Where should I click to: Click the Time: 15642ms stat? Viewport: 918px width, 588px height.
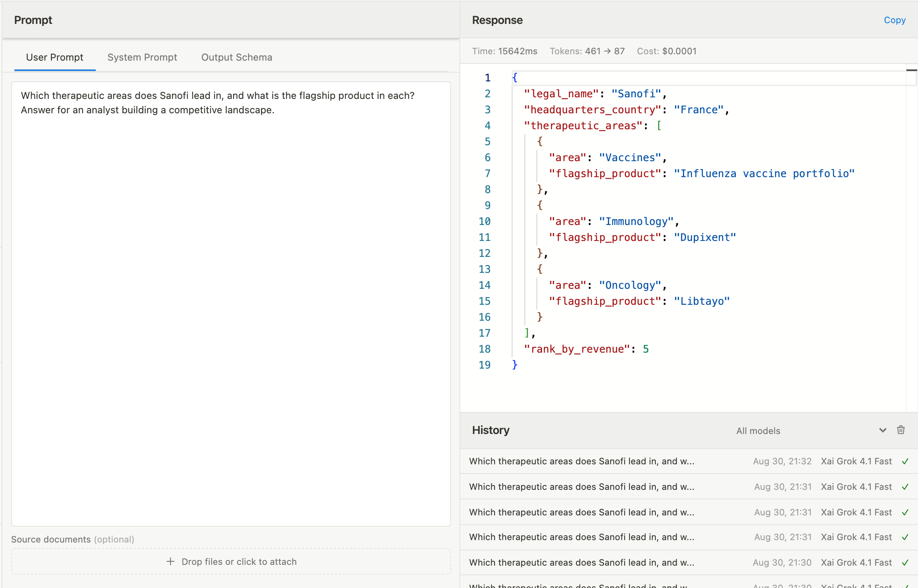click(x=505, y=51)
